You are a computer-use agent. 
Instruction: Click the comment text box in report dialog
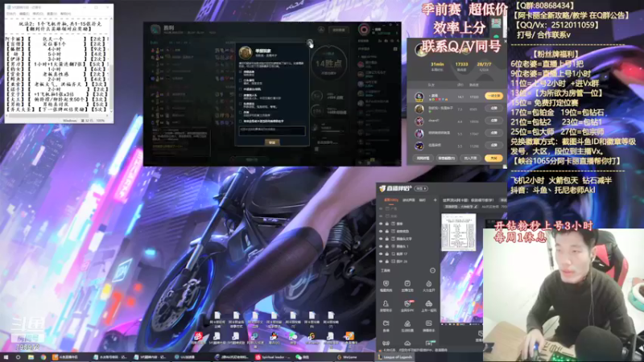[x=272, y=131]
